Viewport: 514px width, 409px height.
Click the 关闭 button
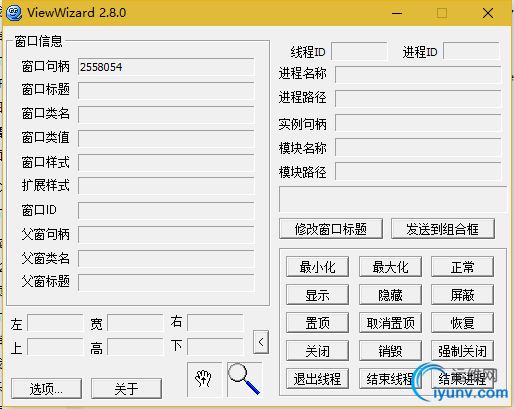pos(317,351)
